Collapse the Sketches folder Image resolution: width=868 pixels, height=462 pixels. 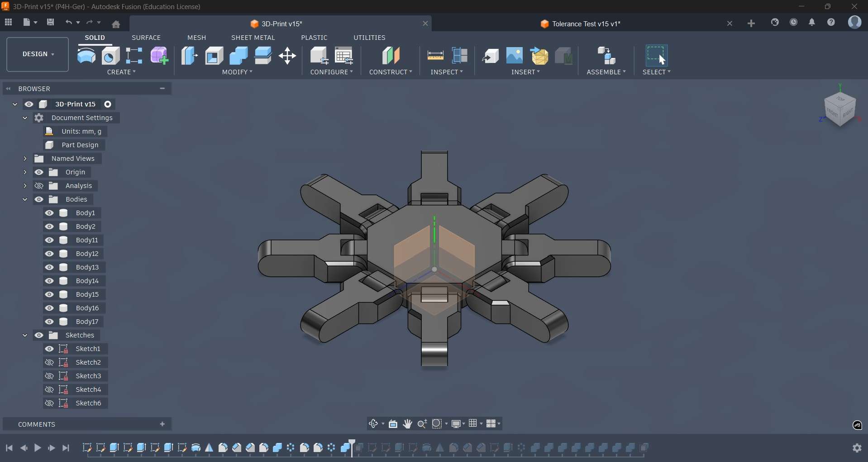click(x=25, y=335)
